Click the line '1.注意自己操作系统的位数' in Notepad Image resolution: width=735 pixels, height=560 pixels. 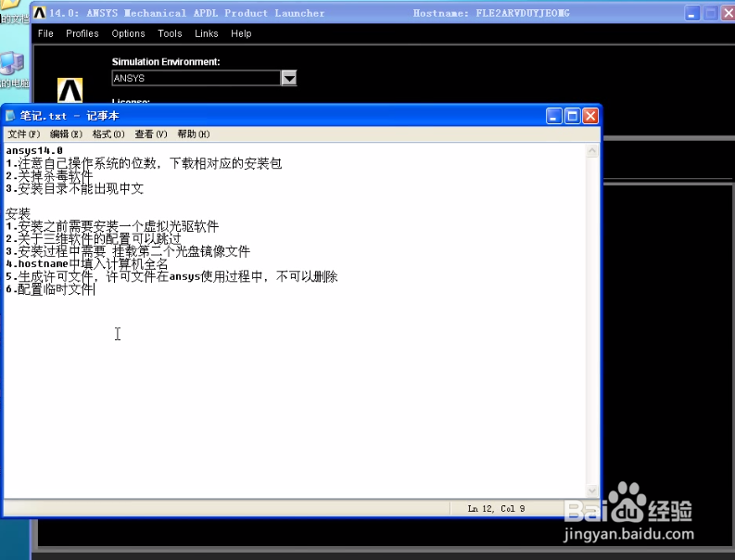[x=144, y=163]
